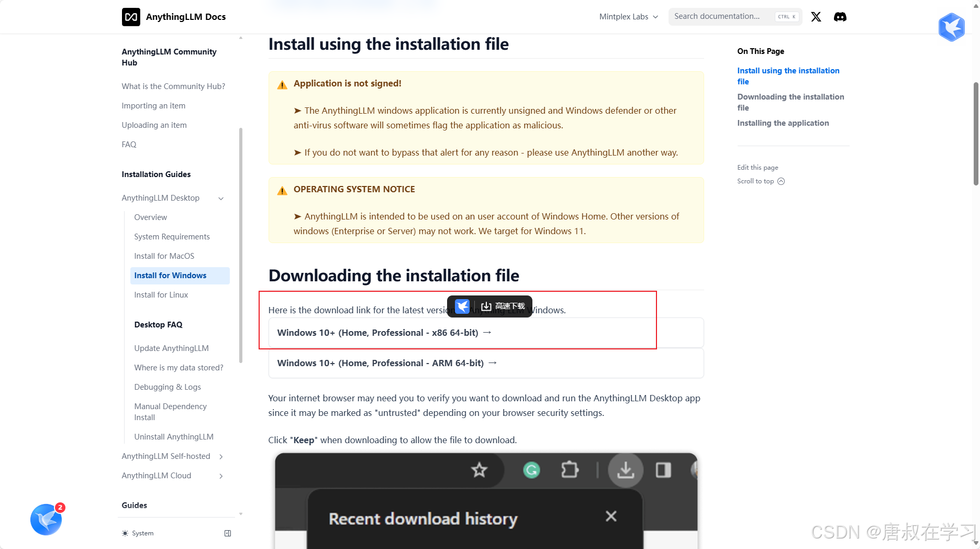Click the Guides sidebar heading
This screenshot has width=980, height=549.
tap(134, 506)
